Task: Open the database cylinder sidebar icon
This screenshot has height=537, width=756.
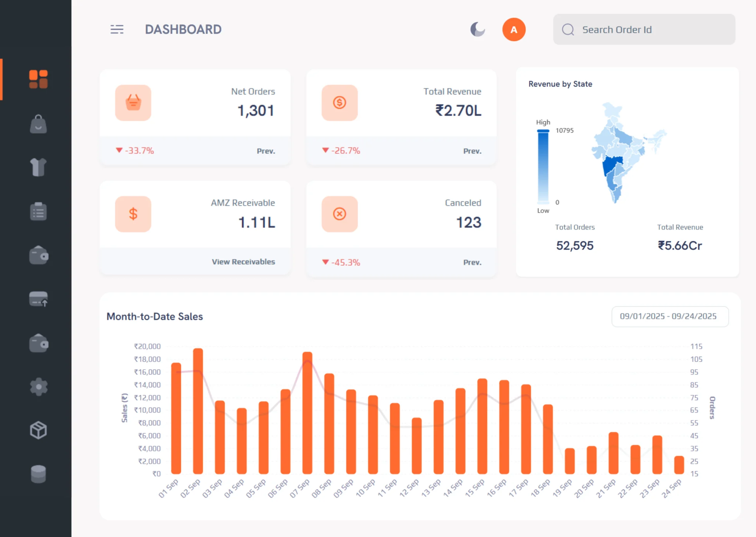Action: pos(38,474)
